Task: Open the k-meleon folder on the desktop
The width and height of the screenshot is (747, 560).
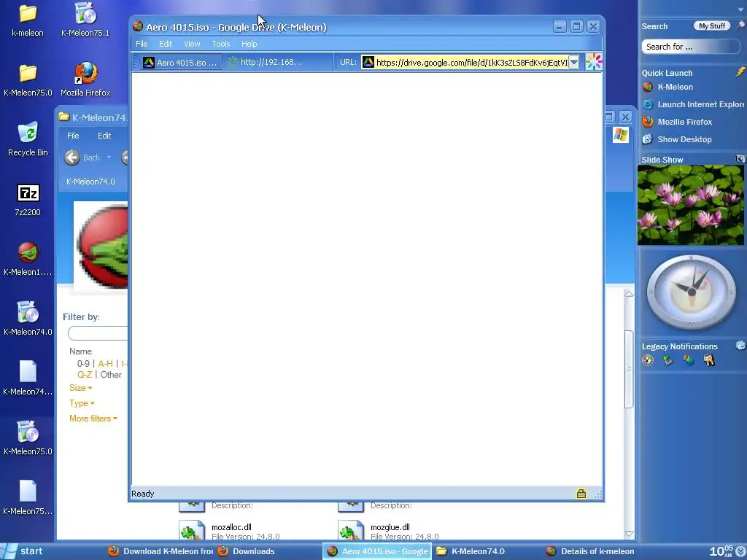Action: point(28,20)
